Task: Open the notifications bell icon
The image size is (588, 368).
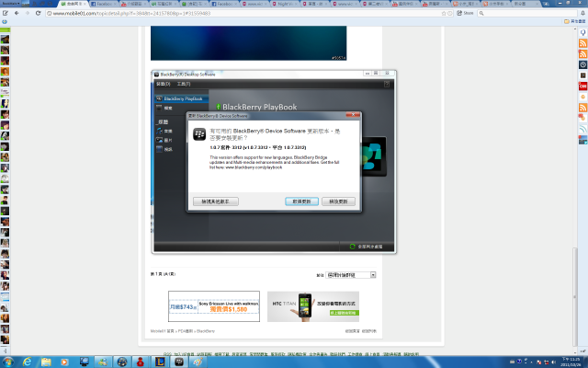Action: point(582,13)
